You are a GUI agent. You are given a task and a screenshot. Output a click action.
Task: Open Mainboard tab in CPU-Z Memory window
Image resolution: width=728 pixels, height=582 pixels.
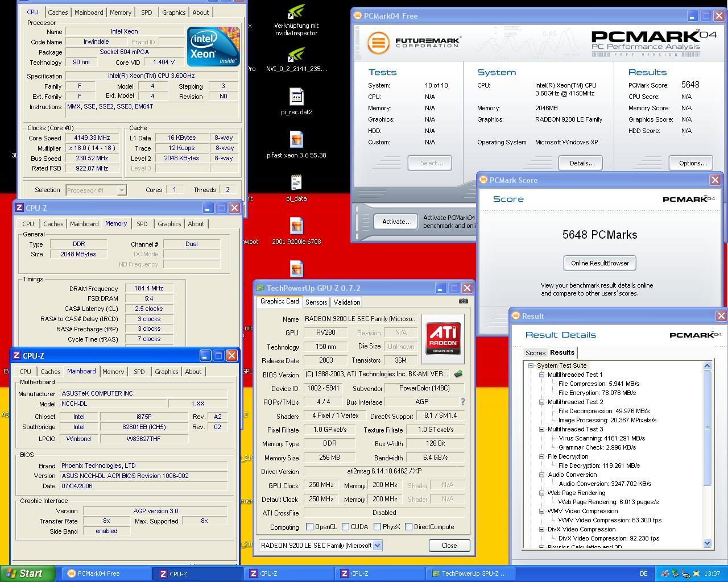84,224
